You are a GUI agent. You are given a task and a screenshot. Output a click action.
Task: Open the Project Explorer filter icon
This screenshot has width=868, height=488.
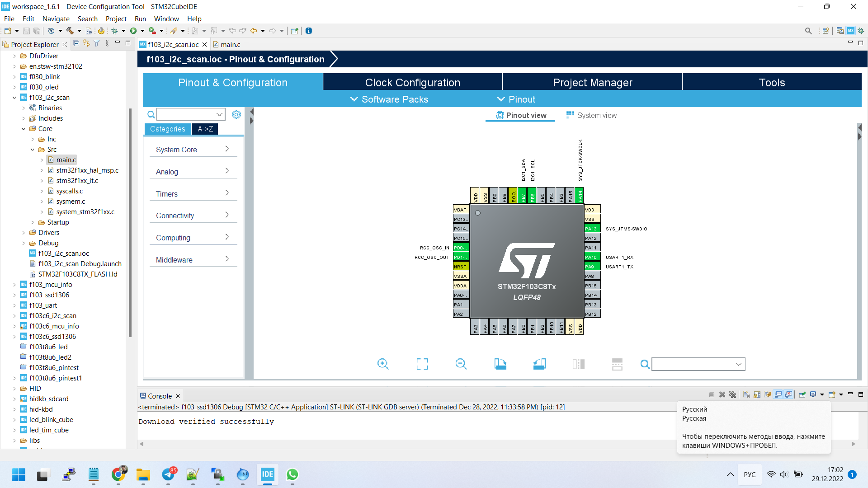click(97, 43)
